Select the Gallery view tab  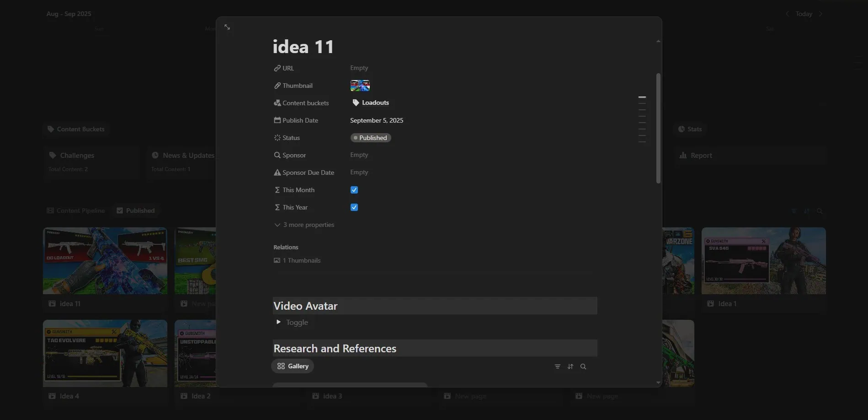pyautogui.click(x=293, y=366)
